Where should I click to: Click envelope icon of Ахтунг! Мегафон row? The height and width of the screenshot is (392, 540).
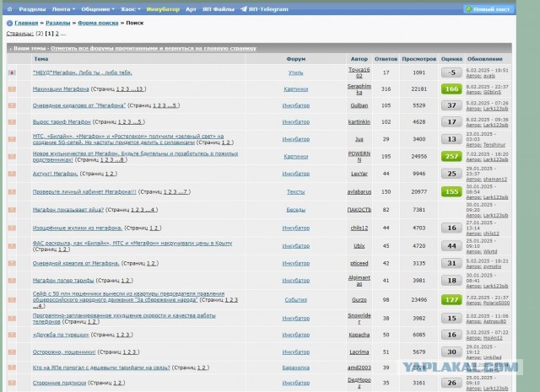pyautogui.click(x=12, y=174)
